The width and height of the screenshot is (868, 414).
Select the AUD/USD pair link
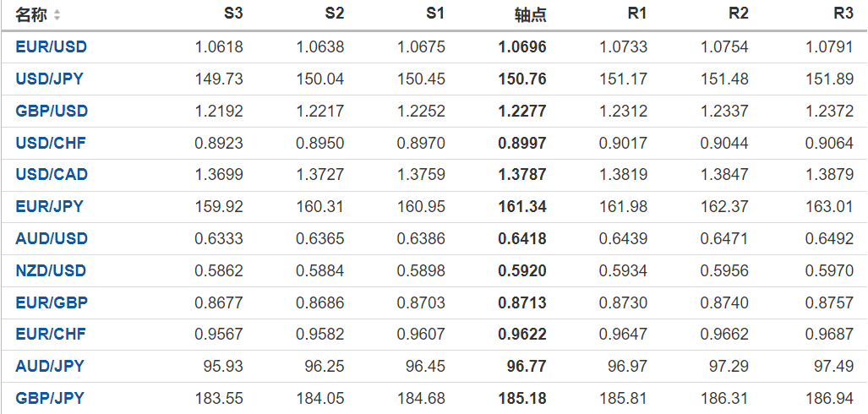pos(52,238)
